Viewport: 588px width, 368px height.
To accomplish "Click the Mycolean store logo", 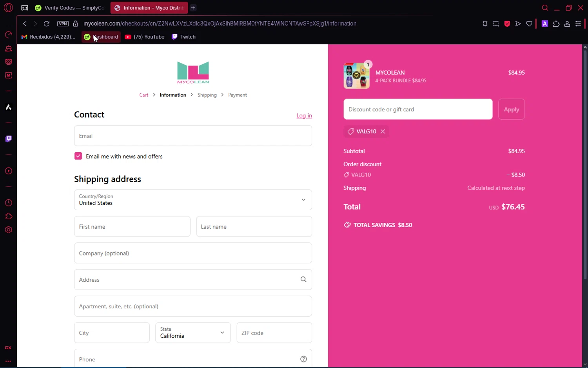I will (193, 72).
